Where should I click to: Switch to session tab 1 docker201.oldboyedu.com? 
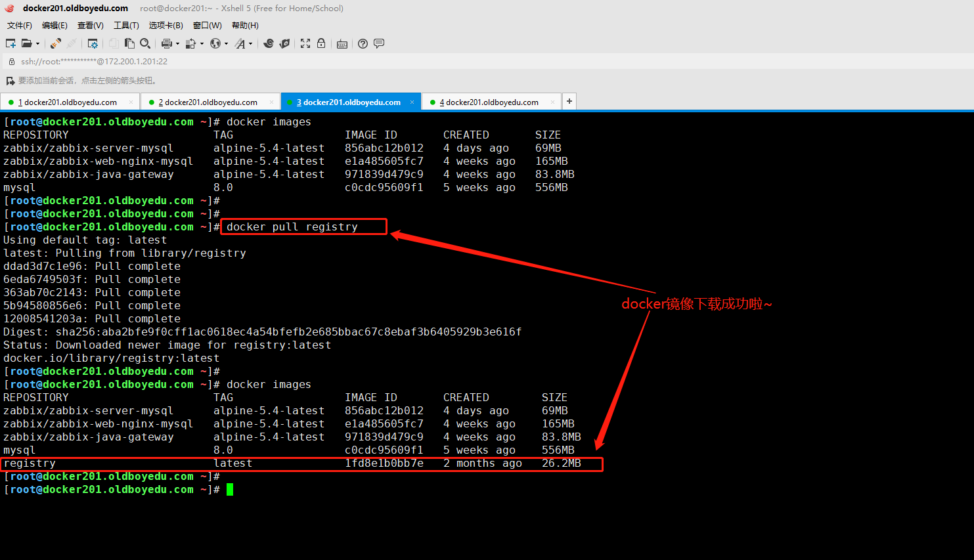click(67, 102)
